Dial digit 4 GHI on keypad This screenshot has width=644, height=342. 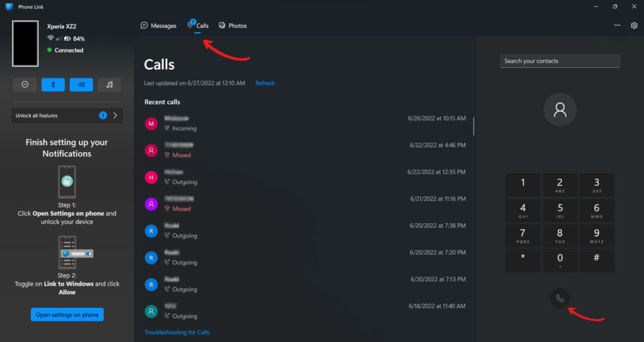click(x=523, y=210)
